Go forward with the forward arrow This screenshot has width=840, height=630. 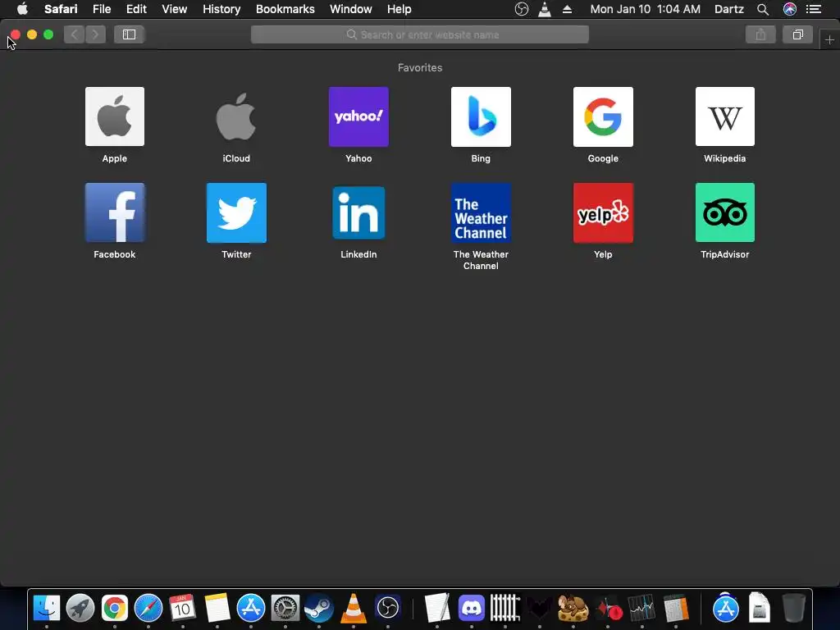95,34
